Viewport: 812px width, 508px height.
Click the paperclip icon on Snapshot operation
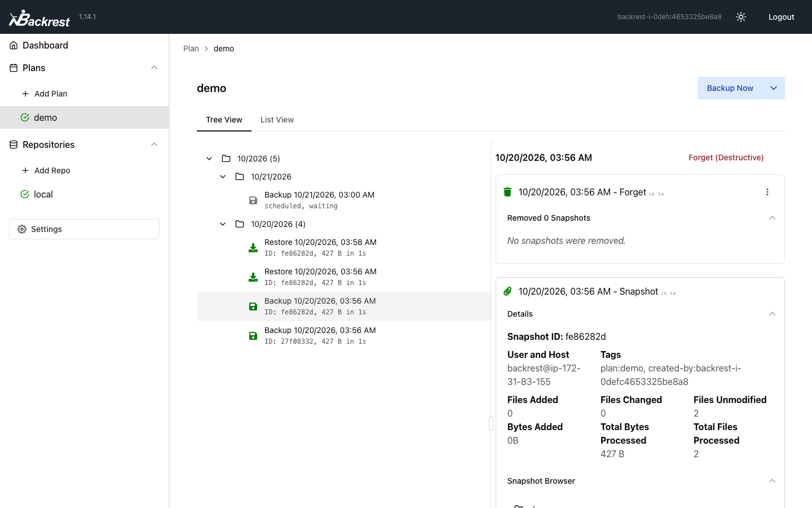tap(507, 291)
